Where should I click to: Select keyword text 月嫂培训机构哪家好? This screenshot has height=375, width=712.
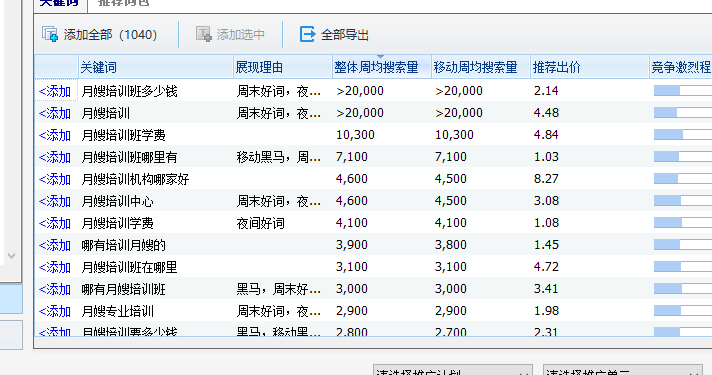coord(135,179)
